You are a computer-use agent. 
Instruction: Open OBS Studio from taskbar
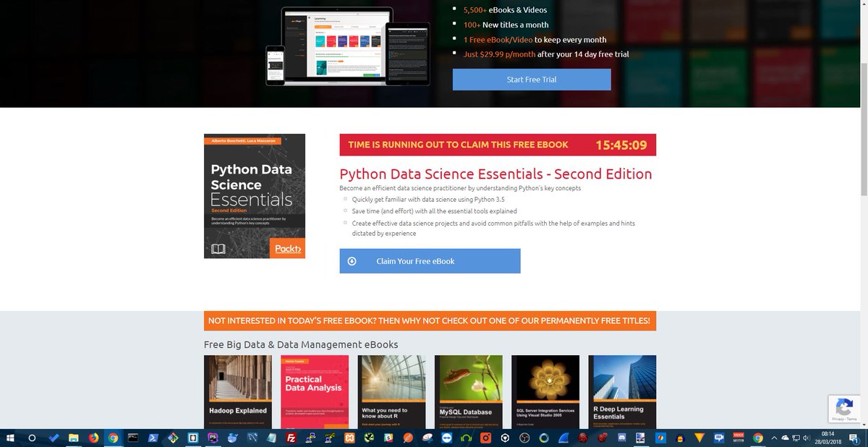click(524, 438)
